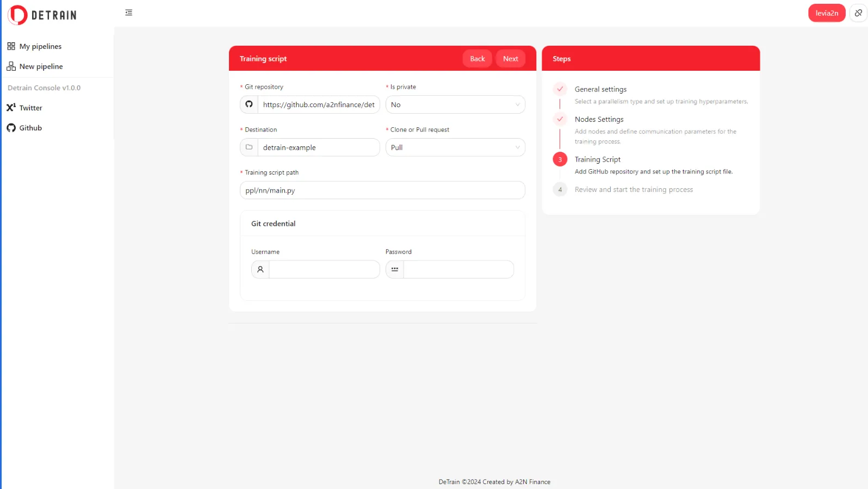Click the wallet link icon at top right
The height and width of the screenshot is (489, 868).
858,13
